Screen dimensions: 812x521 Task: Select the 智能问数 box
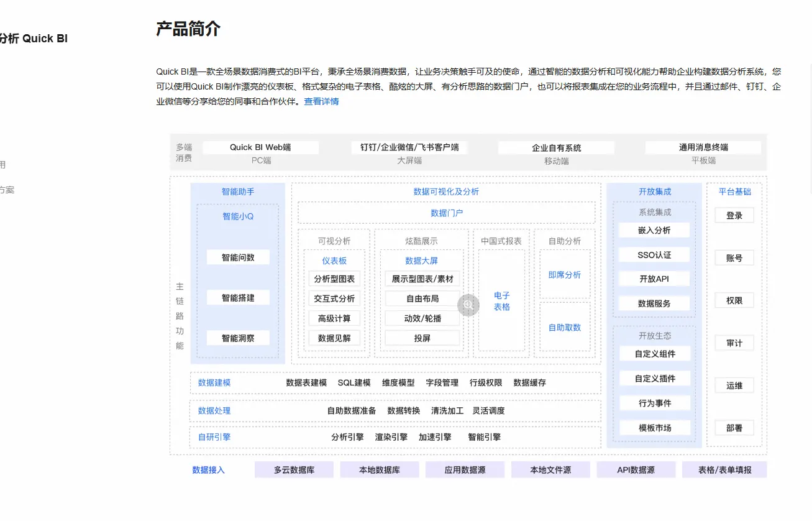pos(238,257)
